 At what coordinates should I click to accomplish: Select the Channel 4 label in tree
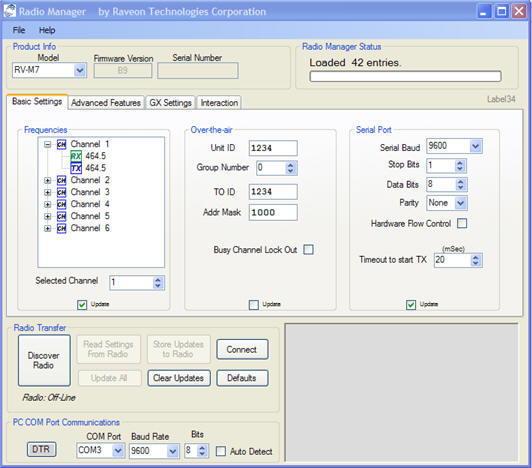point(90,204)
